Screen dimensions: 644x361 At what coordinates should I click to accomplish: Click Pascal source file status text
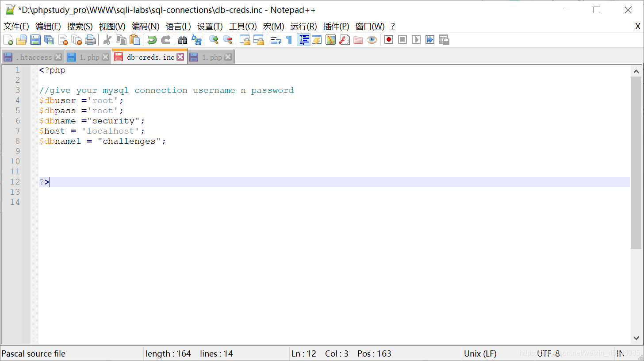[x=34, y=353]
